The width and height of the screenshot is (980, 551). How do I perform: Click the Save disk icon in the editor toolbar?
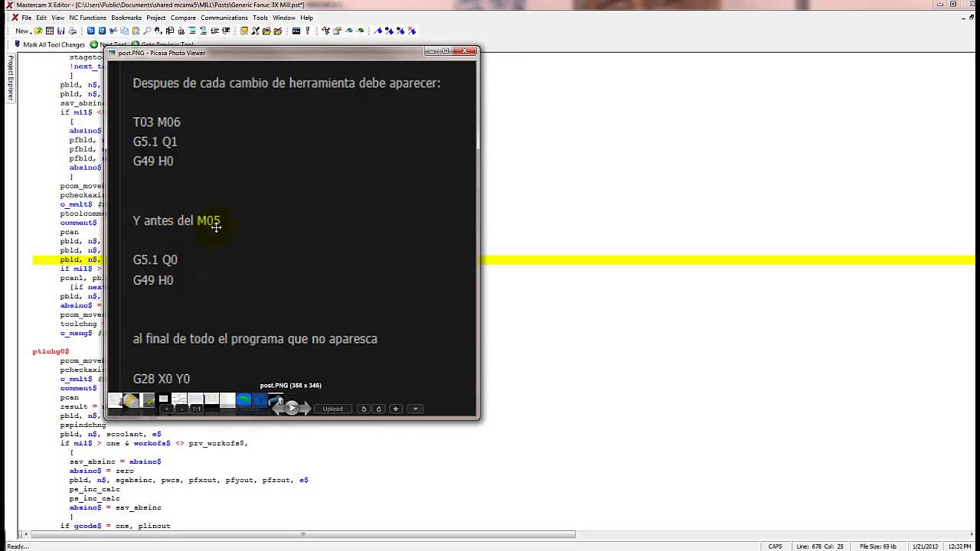point(60,31)
